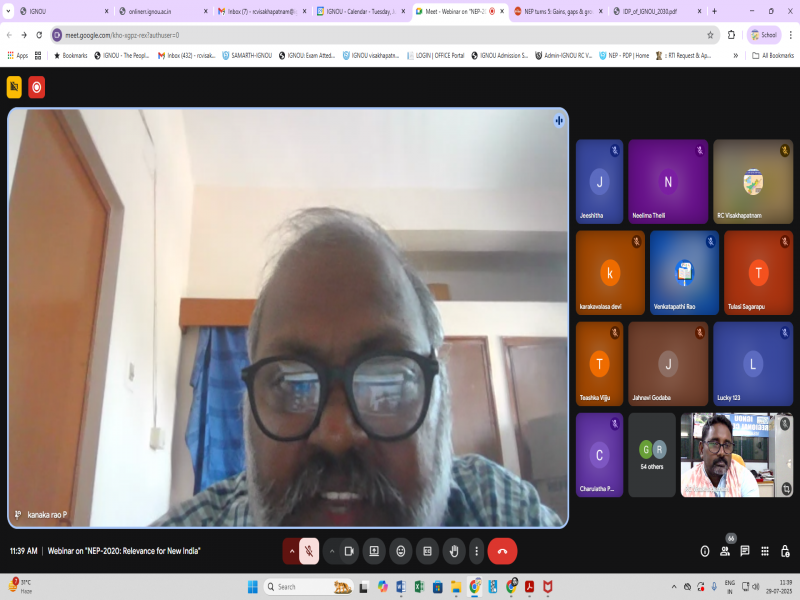Screen dimensions: 800x600
Task: Open NEP - PDP | Home bookmark
Action: click(624, 56)
